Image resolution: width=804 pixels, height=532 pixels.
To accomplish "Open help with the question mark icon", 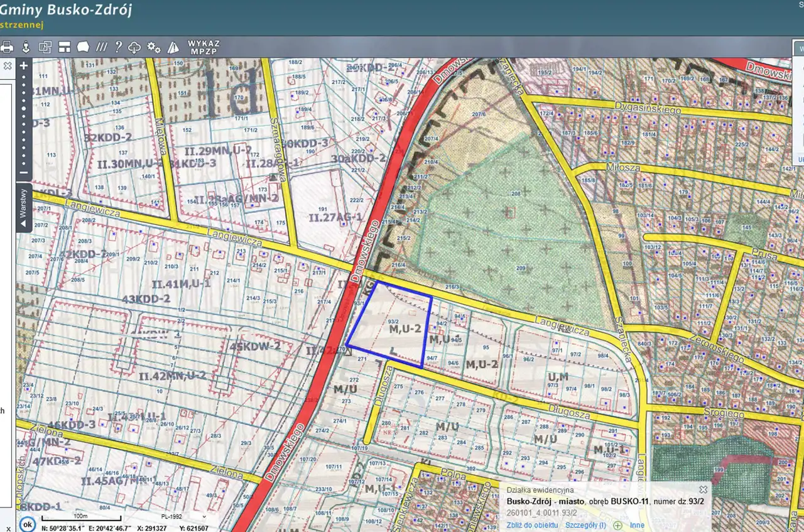I will coord(118,47).
